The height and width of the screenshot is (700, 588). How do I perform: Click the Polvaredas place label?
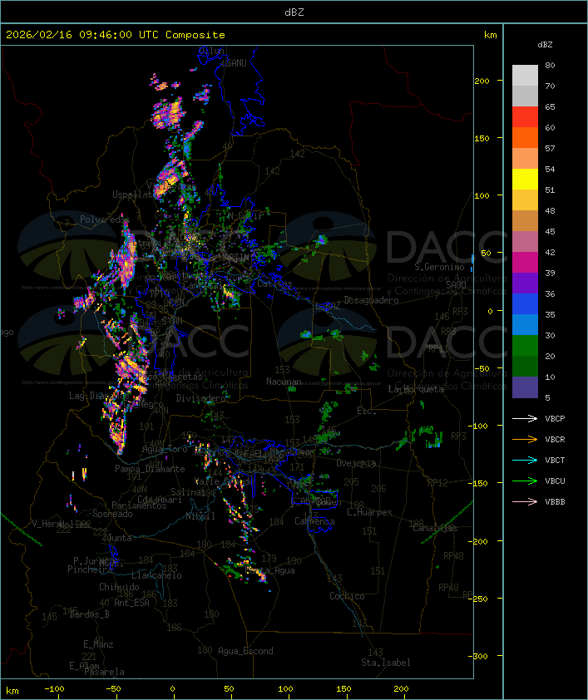pyautogui.click(x=105, y=219)
